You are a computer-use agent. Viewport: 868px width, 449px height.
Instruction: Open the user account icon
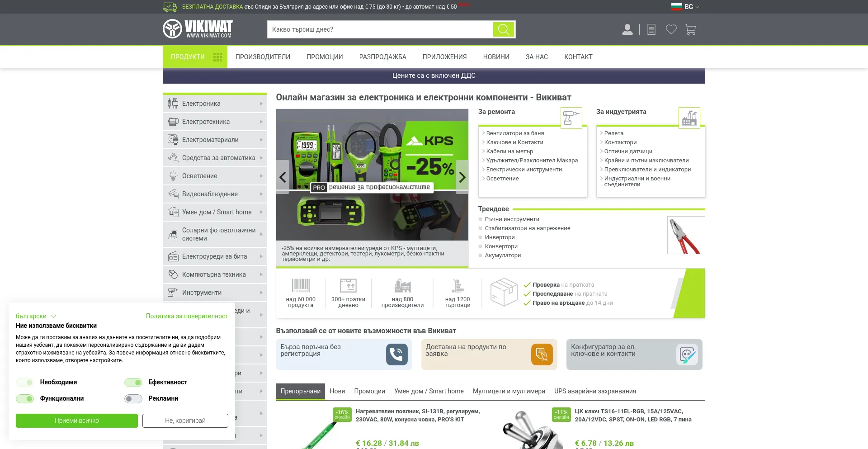(627, 29)
